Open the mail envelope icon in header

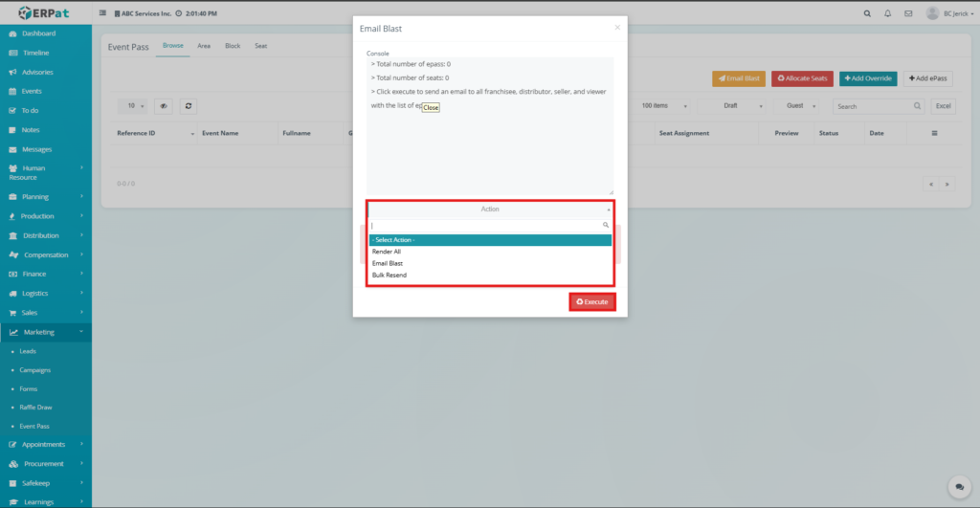907,13
